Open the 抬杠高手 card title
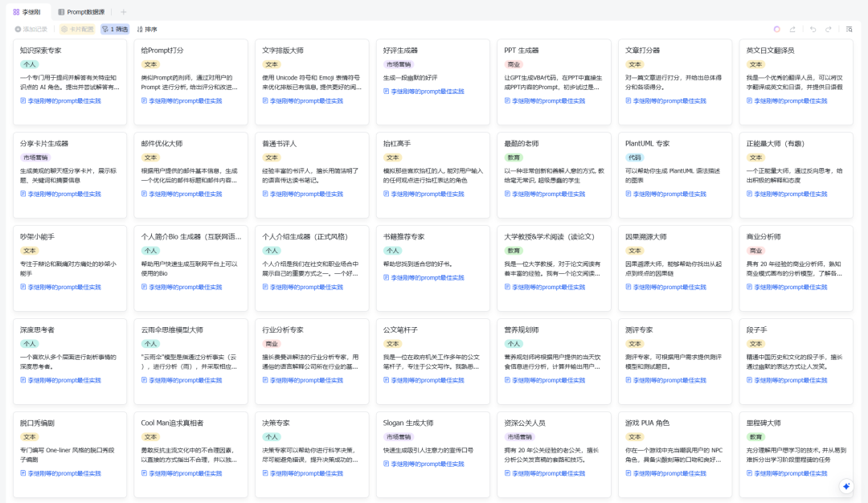Image resolution: width=868 pixels, height=503 pixels. [397, 143]
